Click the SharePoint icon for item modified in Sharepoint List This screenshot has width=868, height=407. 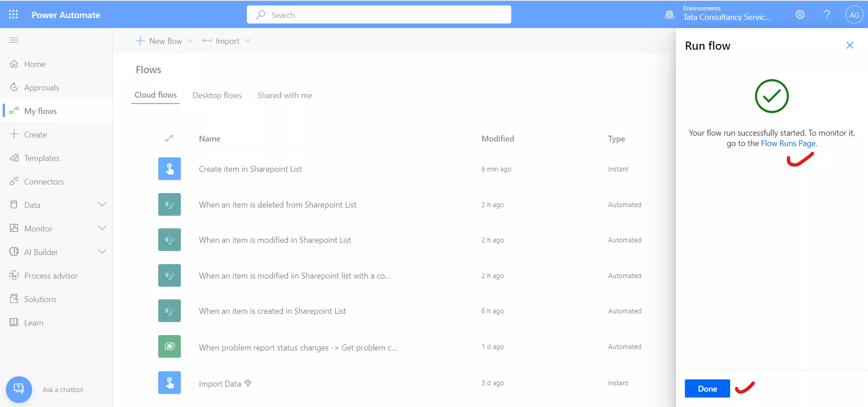[170, 240]
